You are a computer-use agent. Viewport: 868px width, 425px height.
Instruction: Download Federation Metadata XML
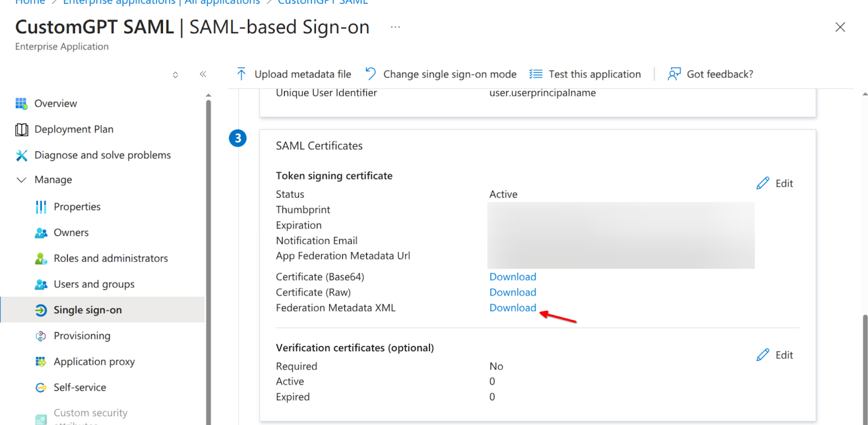click(513, 308)
